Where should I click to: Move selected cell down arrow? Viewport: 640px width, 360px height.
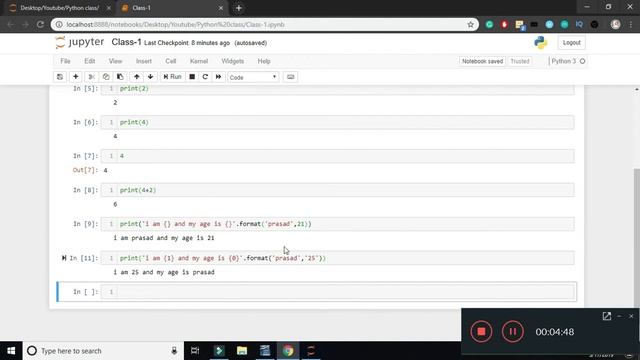(151, 77)
